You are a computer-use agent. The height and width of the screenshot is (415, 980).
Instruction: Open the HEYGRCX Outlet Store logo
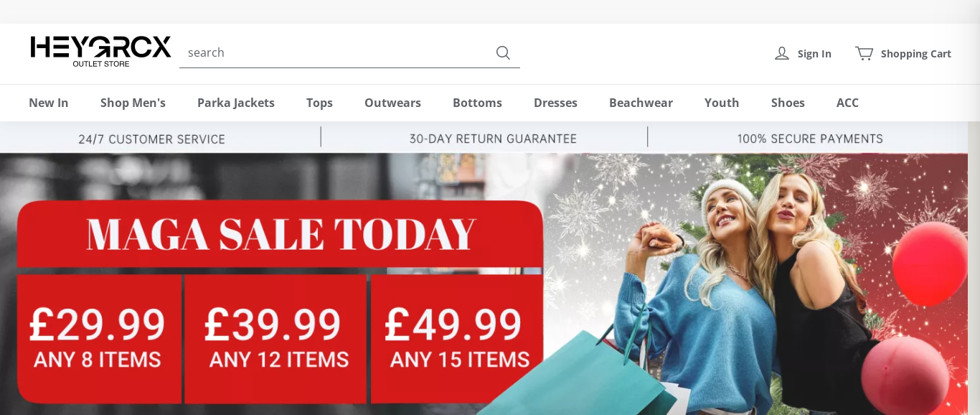[100, 52]
